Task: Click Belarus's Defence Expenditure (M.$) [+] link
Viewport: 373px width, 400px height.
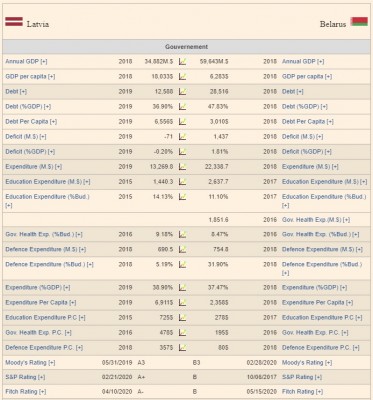Action: [x=322, y=249]
